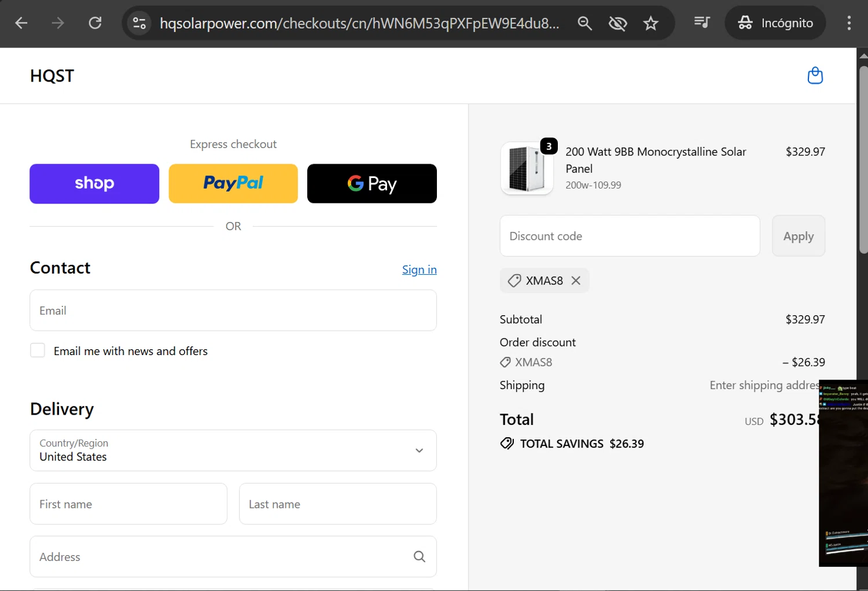This screenshot has height=591, width=868.
Task: Open the site information icon in address bar
Action: tap(139, 23)
